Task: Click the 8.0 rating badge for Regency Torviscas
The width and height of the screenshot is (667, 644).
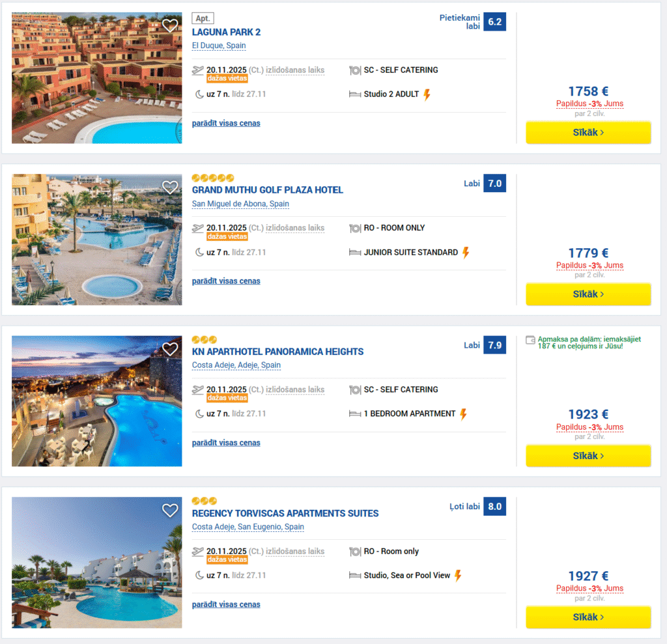Action: (494, 506)
